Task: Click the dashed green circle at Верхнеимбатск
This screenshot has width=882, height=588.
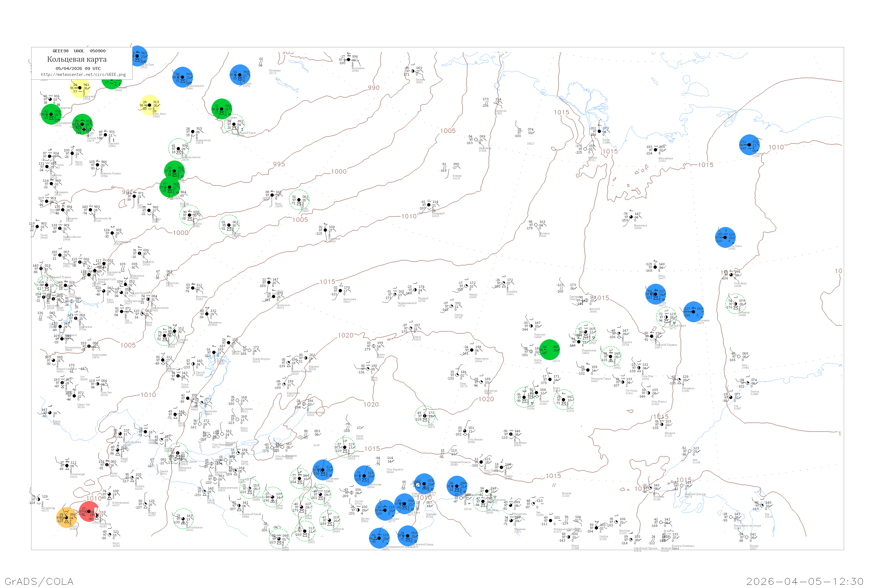Action: [178, 148]
